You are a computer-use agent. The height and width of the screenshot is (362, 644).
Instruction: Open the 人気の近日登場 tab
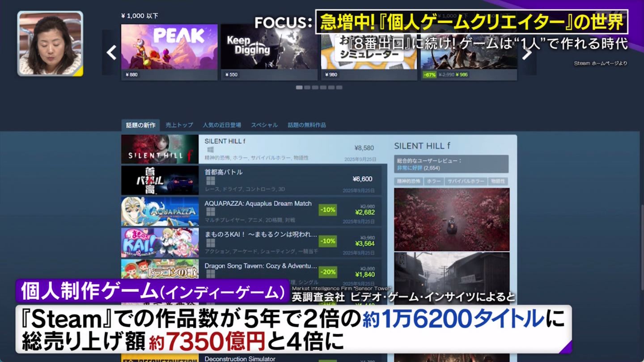pos(221,125)
